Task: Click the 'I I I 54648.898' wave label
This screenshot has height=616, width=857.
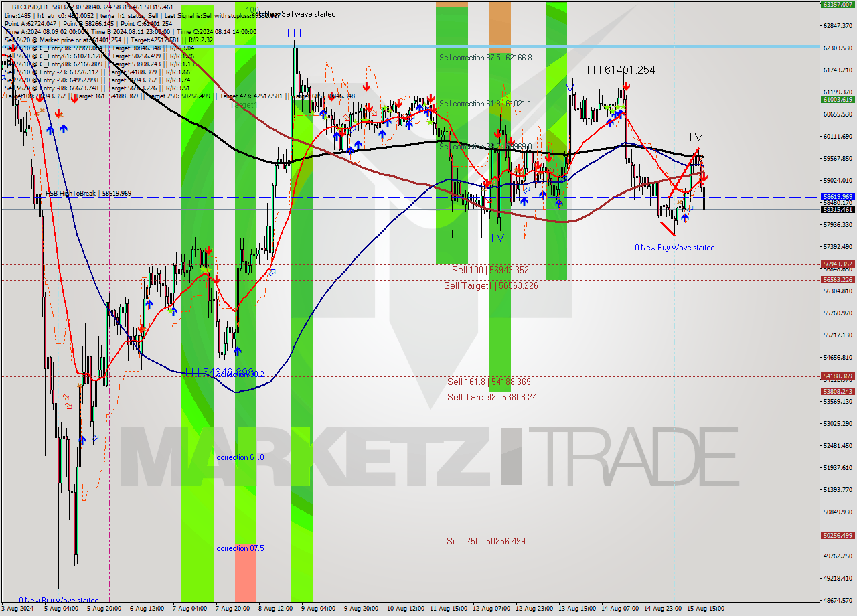Action: point(218,372)
